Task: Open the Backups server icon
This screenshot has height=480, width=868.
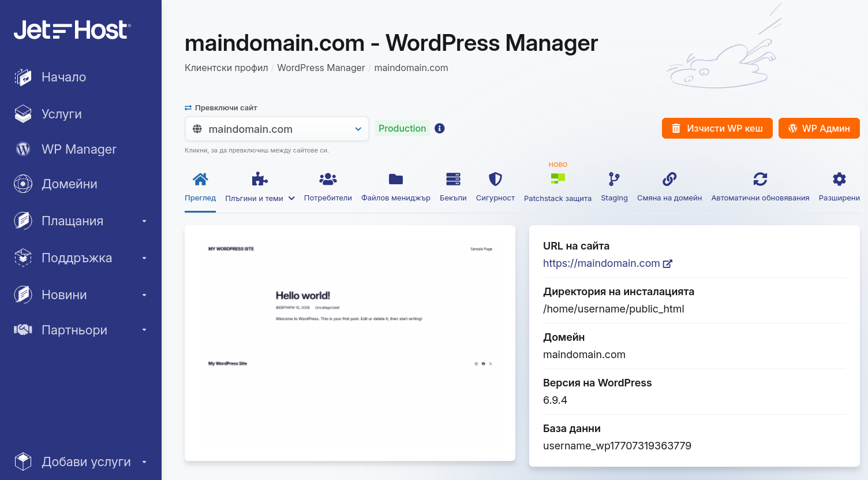Action: coord(453,180)
